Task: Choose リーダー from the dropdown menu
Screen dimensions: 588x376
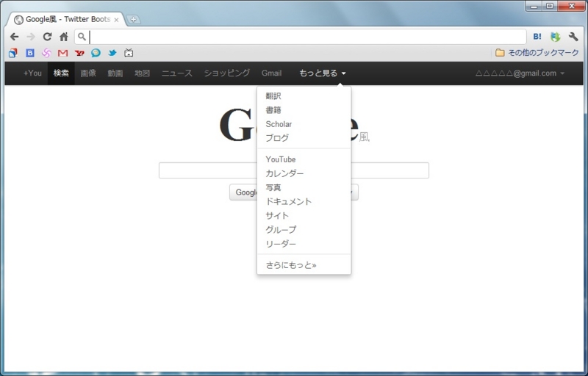Action: [x=281, y=244]
